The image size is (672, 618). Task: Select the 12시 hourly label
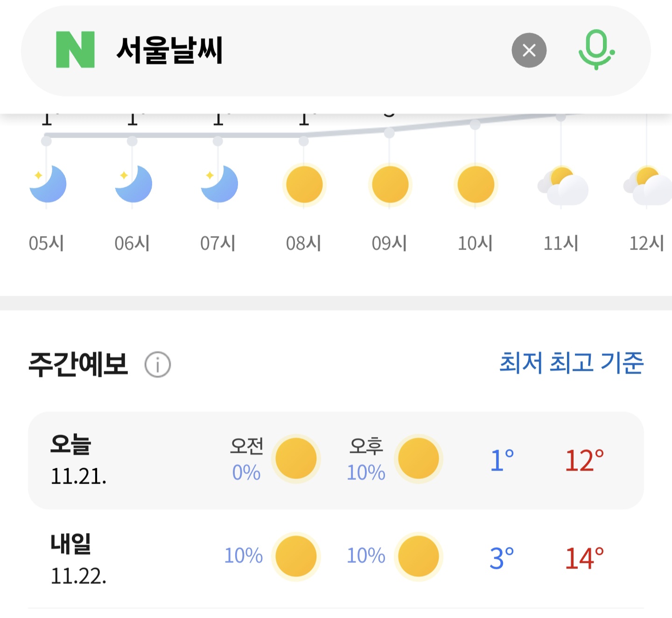click(646, 243)
